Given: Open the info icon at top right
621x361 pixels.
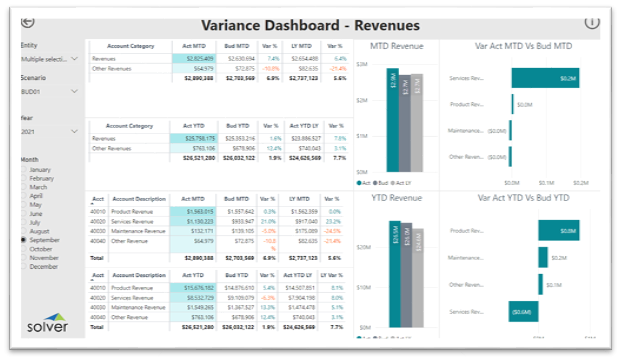Looking at the screenshot, I should click(x=592, y=23).
